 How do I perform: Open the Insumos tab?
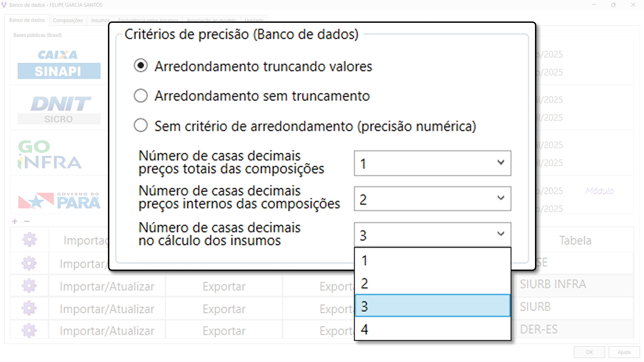[100, 20]
